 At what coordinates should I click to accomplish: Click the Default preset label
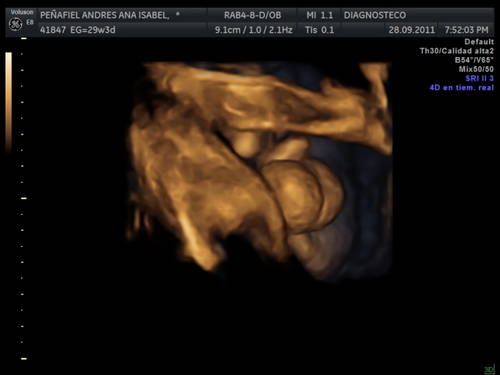479,42
